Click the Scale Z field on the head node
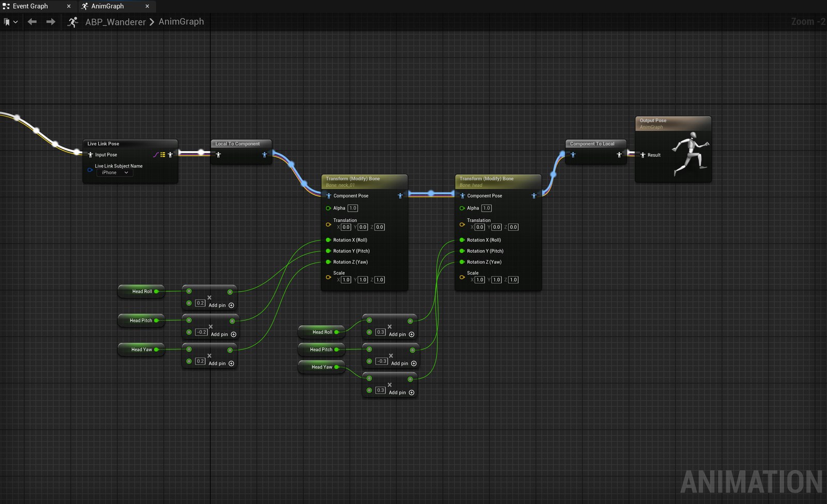This screenshot has width=827, height=504. tap(513, 280)
